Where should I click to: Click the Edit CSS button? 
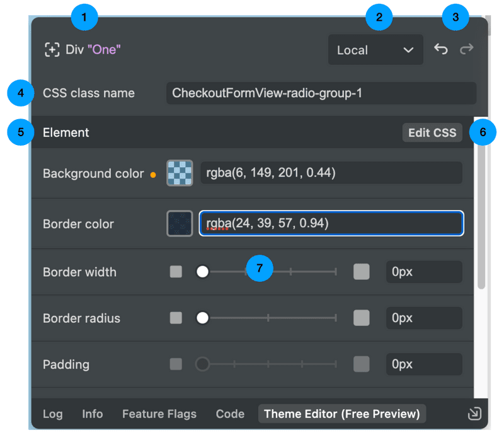tap(432, 132)
